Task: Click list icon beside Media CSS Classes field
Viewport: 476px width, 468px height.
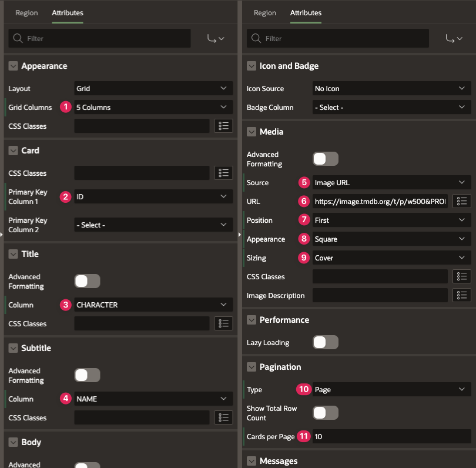Action: coord(462,276)
